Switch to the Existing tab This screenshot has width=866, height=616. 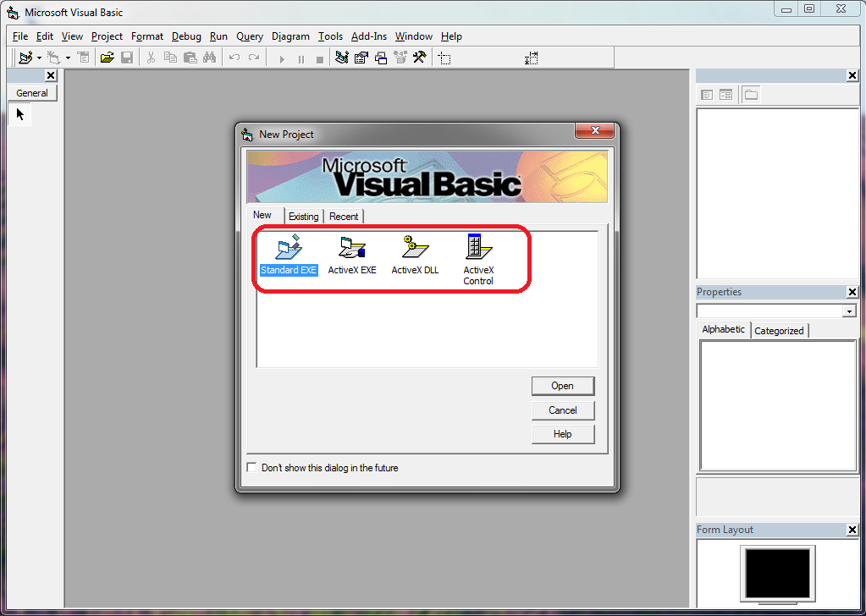[304, 217]
